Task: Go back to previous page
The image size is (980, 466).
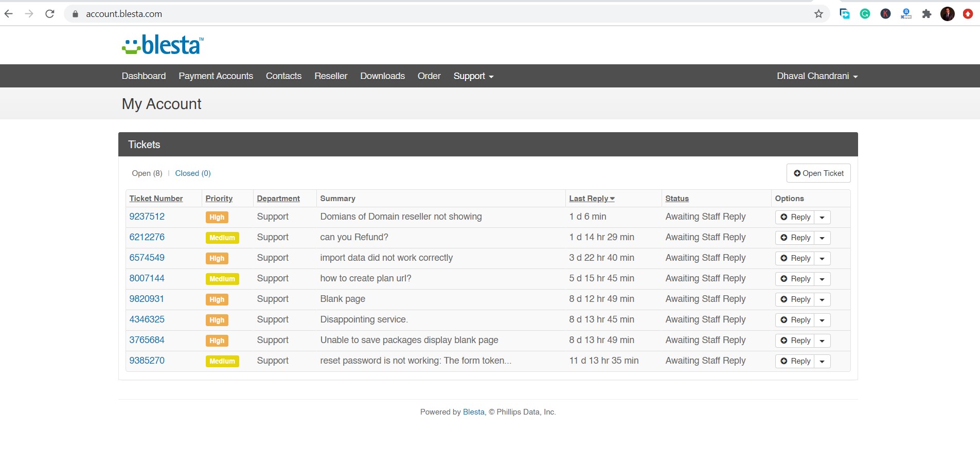Action: click(9, 14)
